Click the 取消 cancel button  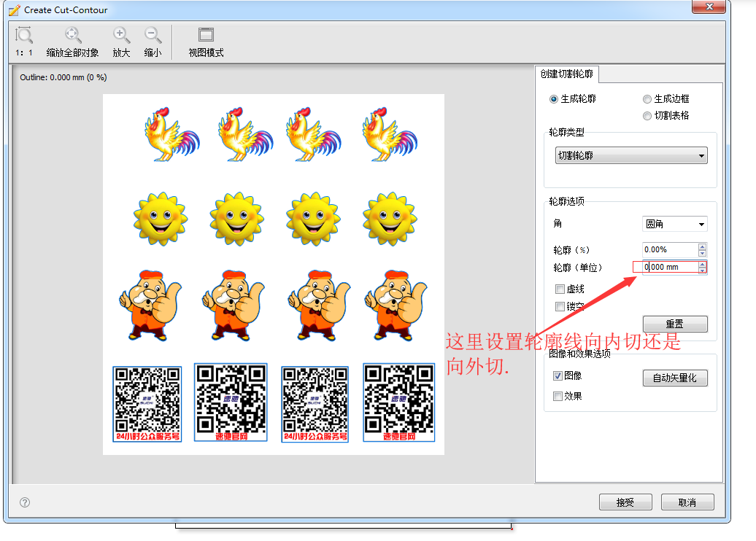(687, 502)
